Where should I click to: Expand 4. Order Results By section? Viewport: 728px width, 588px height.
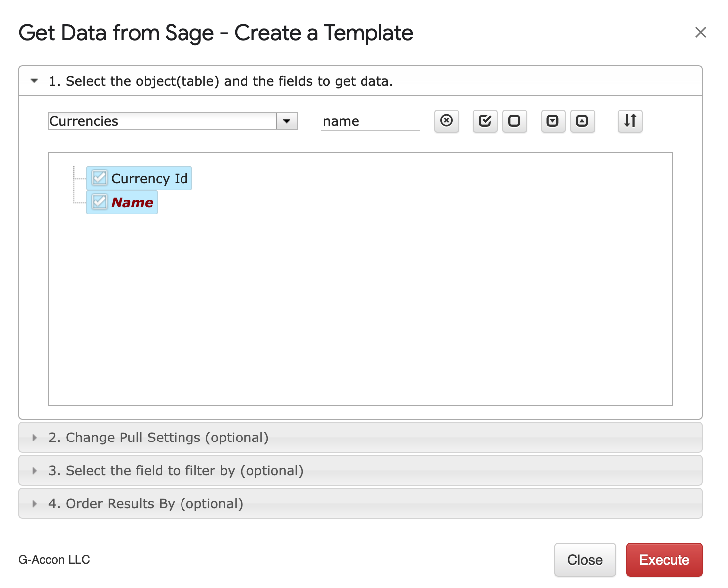point(360,504)
